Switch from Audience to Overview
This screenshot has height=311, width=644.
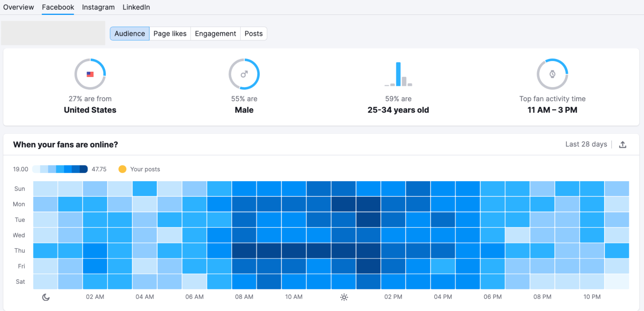coord(18,7)
